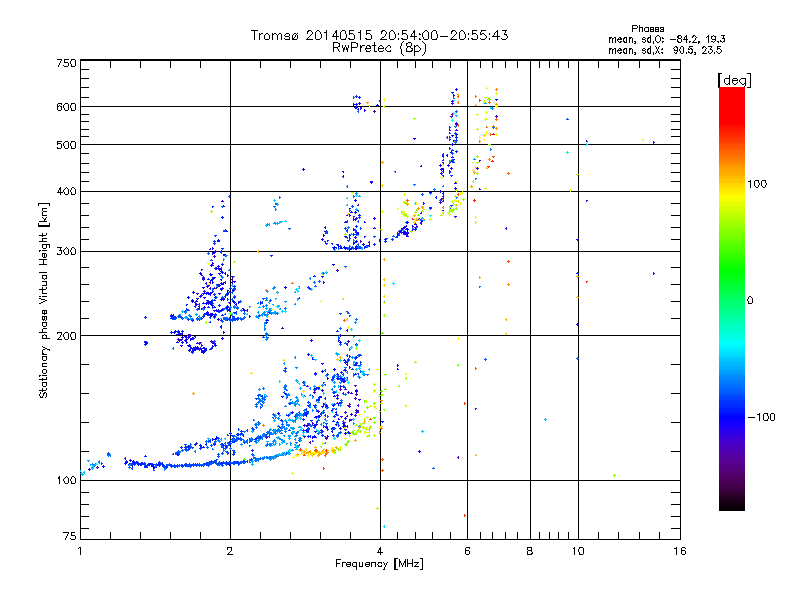
Task: Click the dense blue cluster near 2 MHz, 230 km
Action: (x=212, y=296)
